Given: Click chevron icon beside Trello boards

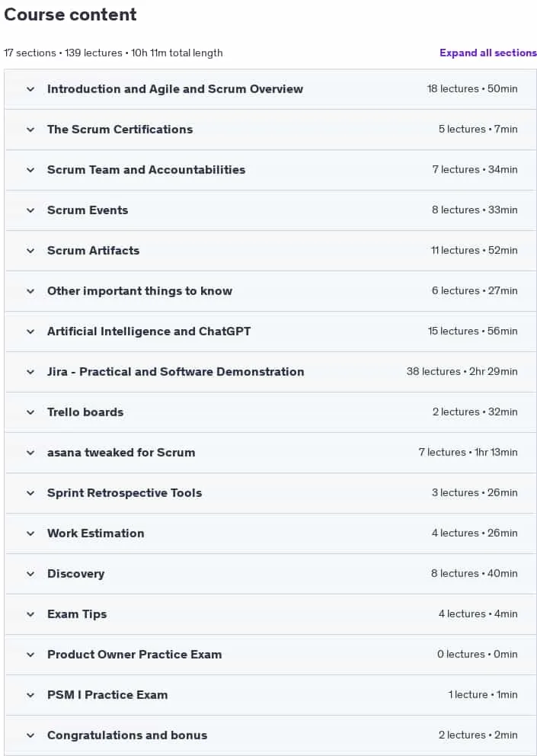Looking at the screenshot, I should (x=30, y=412).
